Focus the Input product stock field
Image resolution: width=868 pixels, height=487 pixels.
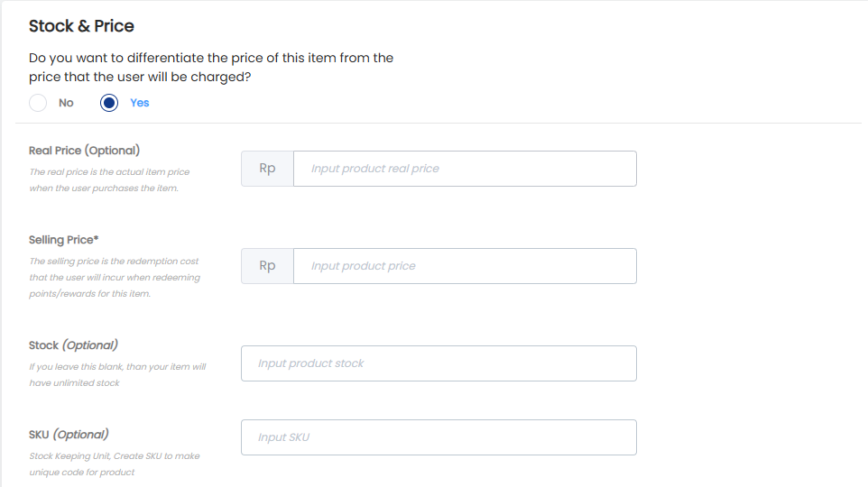pos(439,363)
